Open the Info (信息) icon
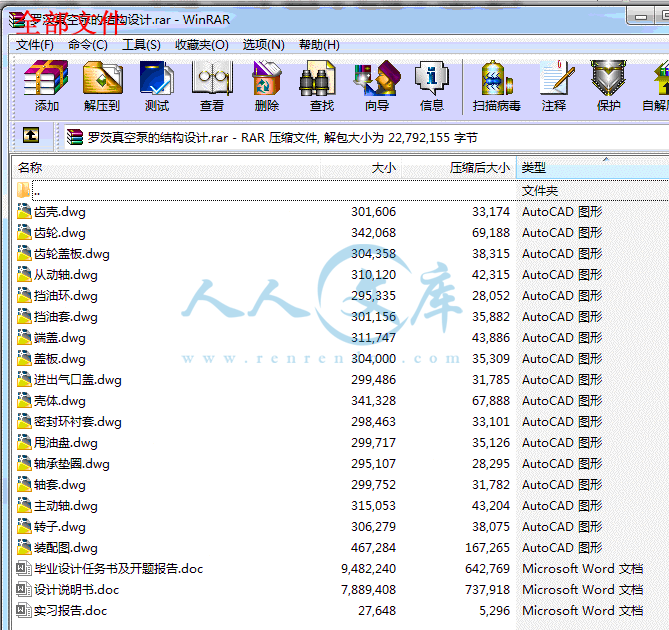The width and height of the screenshot is (669, 630). pyautogui.click(x=432, y=78)
